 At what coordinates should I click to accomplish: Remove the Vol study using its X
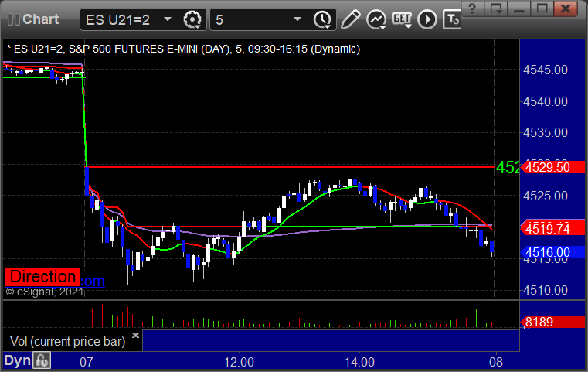tap(135, 335)
